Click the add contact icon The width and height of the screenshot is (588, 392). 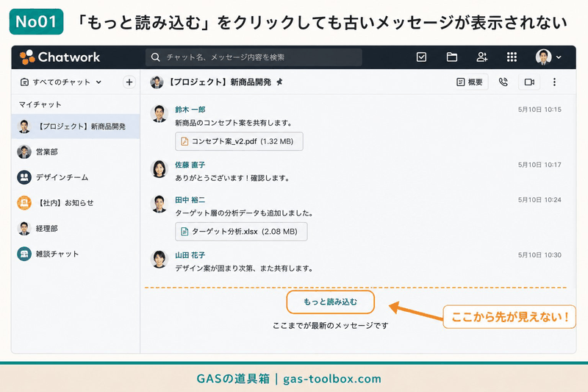[482, 57]
